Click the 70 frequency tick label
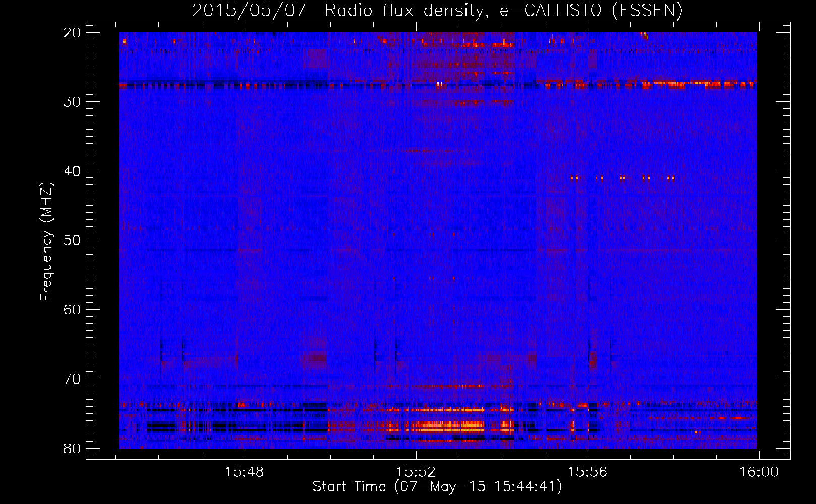The height and width of the screenshot is (504, 816). [72, 379]
